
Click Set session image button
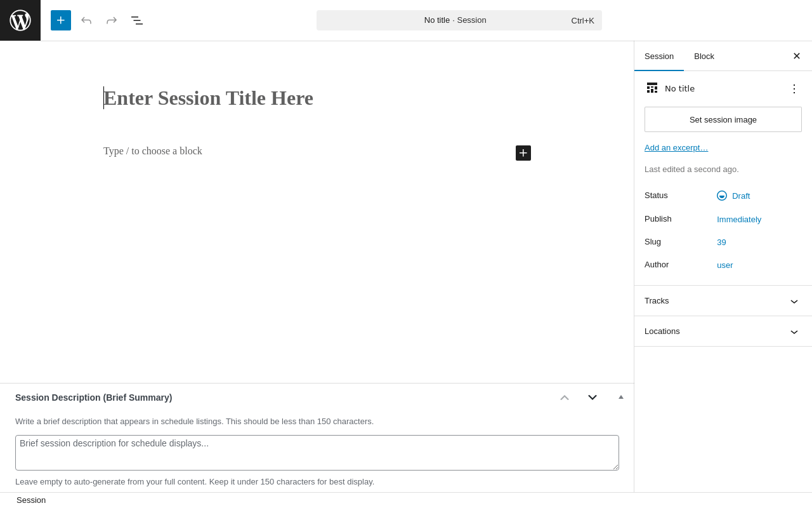point(723,119)
